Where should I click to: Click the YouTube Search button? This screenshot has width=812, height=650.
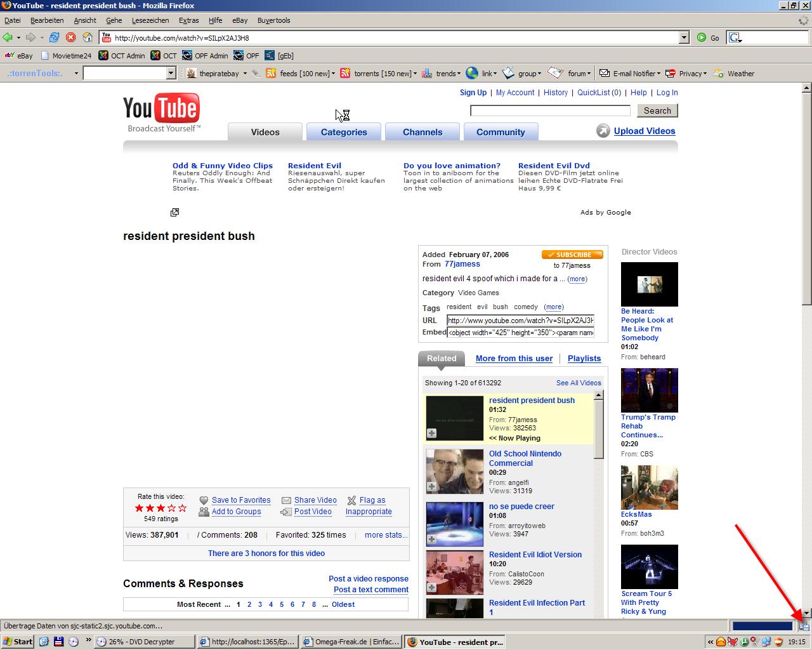coord(657,110)
